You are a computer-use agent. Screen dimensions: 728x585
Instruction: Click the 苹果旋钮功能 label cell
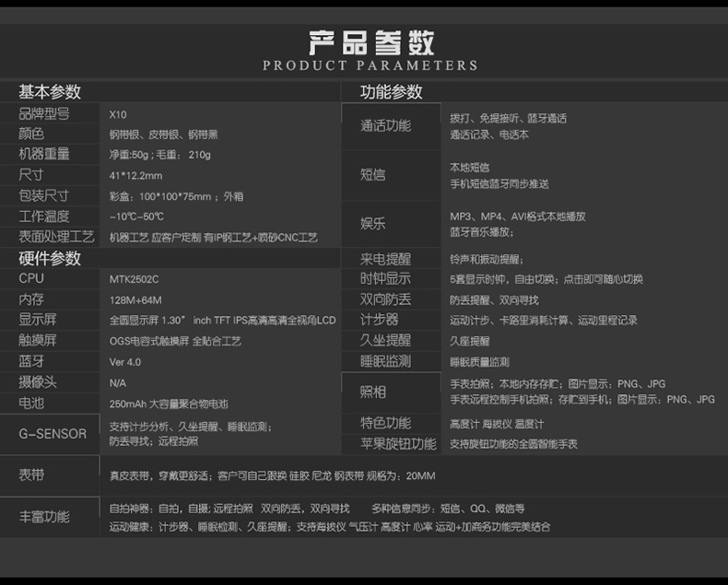coord(398,444)
